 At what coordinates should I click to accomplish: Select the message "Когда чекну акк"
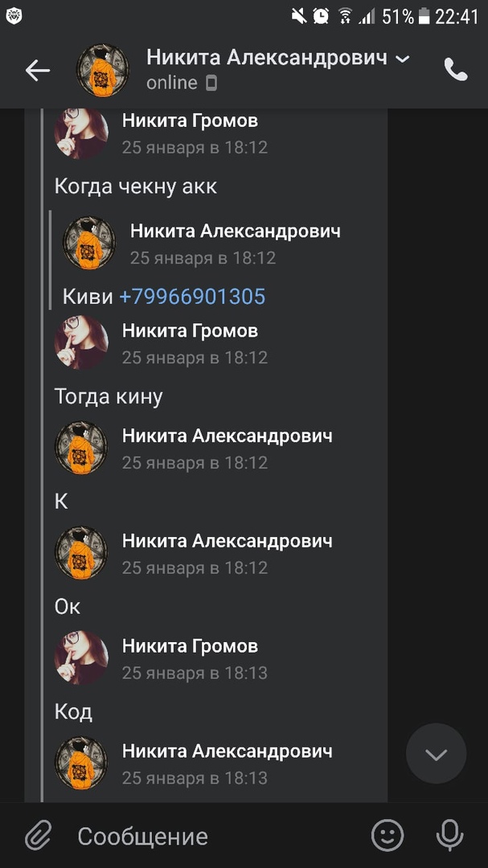136,186
